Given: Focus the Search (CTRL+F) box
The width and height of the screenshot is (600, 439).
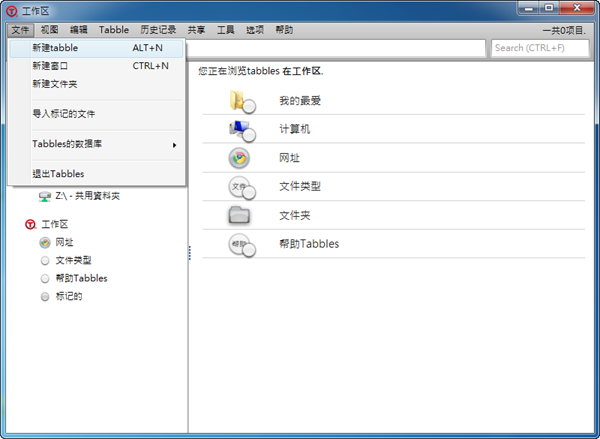Looking at the screenshot, I should (x=540, y=48).
